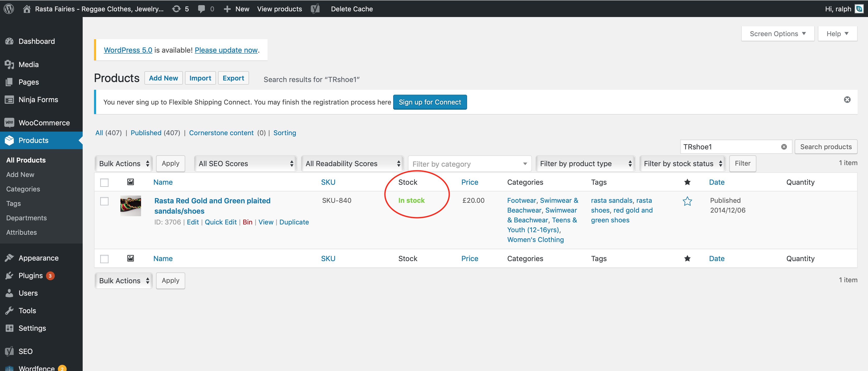Click the plus icon next to New

[x=227, y=9]
